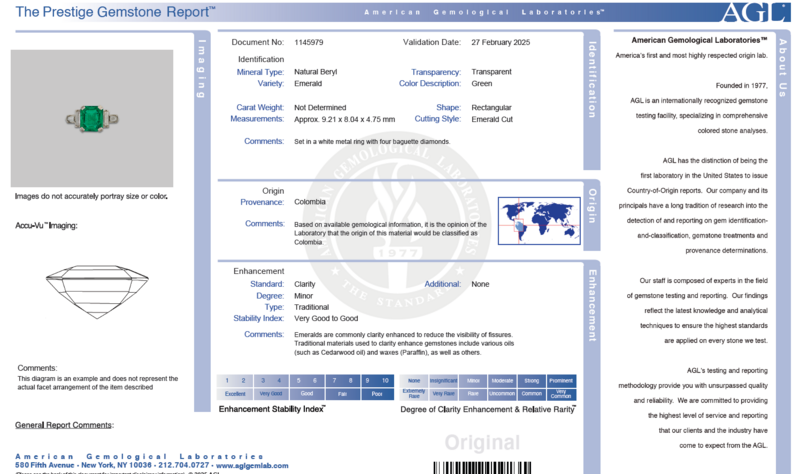
Task: Click the Prominent cell in the enhancement scale
Action: 561,381
